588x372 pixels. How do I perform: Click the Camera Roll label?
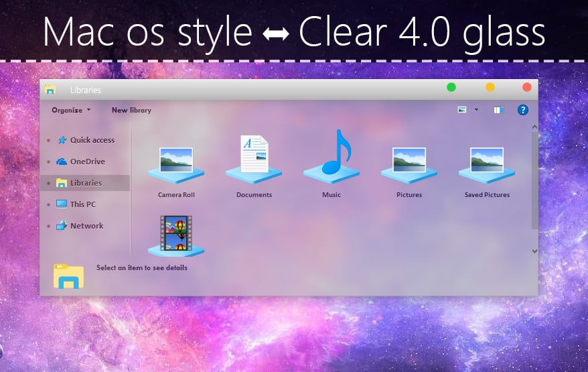click(176, 195)
